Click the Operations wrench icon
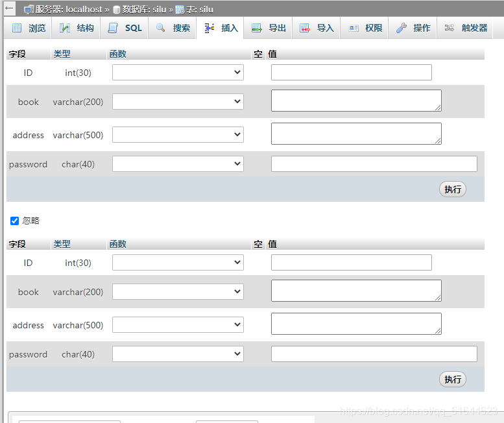Viewport: 504px width, 423px height. tap(401, 28)
